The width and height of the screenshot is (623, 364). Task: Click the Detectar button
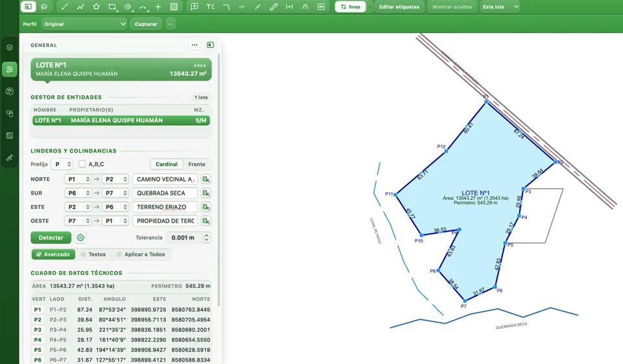click(51, 237)
